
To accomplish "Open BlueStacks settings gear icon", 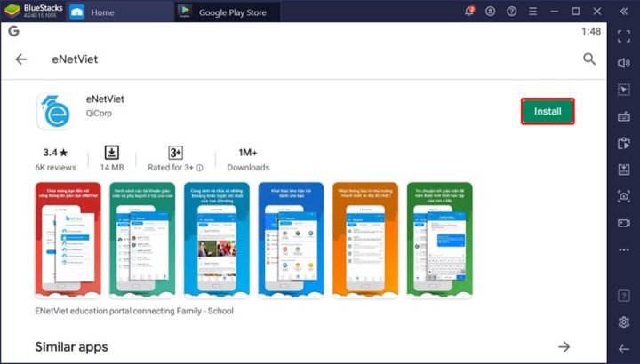I will tap(624, 321).
